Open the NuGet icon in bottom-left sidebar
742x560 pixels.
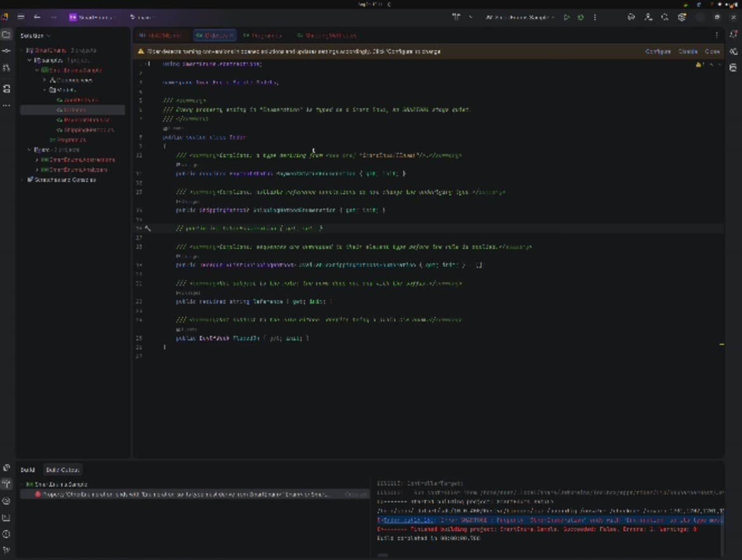click(6, 500)
